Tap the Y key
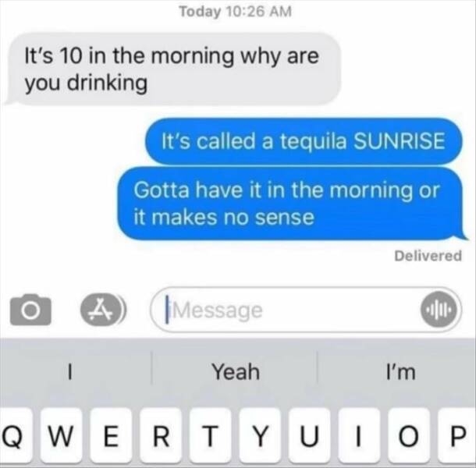Viewport: 476px width, 468px height. 260,437
